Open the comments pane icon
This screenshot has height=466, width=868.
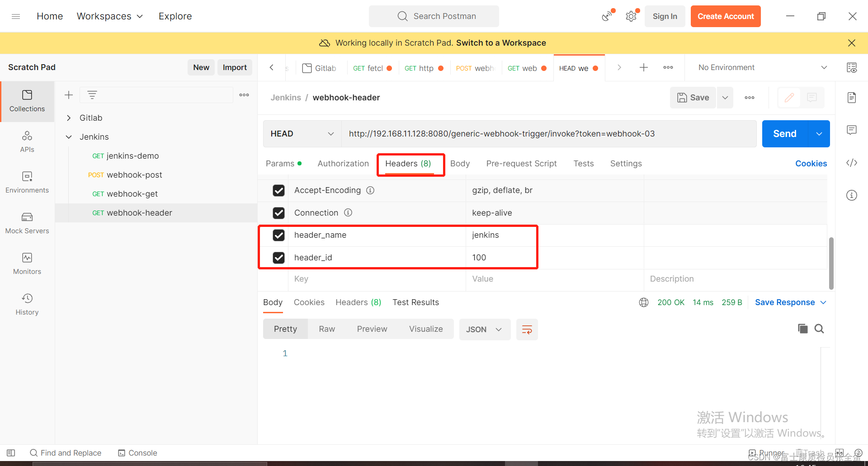click(852, 130)
